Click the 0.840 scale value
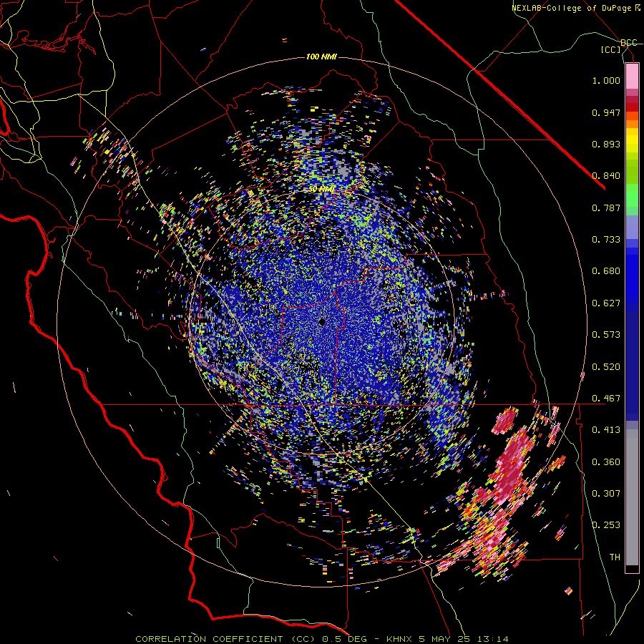The height and width of the screenshot is (644, 644). coord(606,176)
